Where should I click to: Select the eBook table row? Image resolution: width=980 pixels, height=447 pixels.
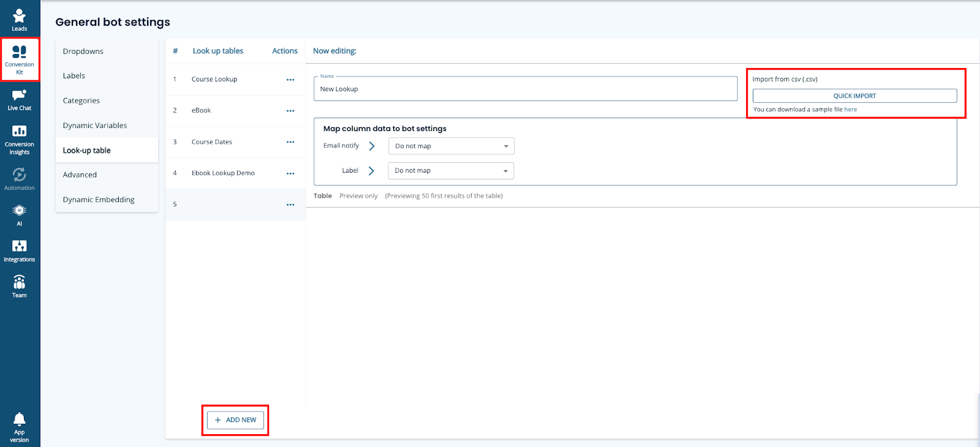(x=235, y=111)
